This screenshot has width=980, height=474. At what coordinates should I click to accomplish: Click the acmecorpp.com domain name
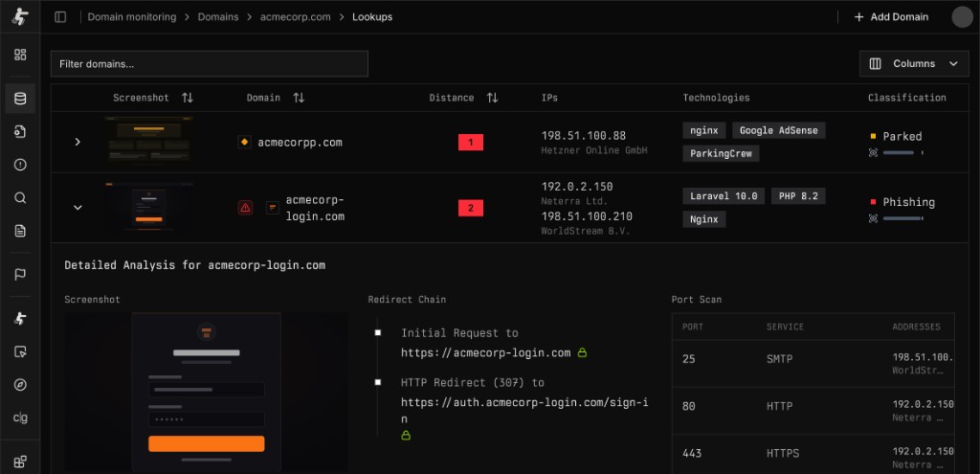point(300,142)
